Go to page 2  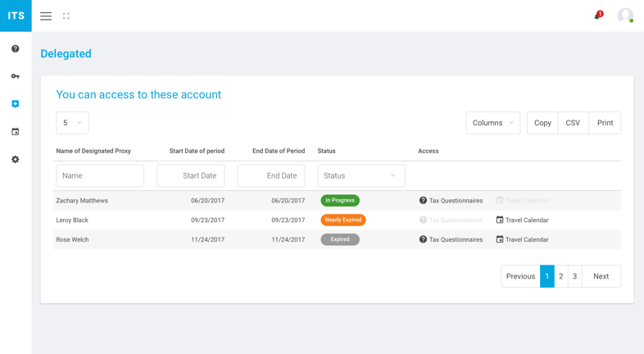coord(561,276)
